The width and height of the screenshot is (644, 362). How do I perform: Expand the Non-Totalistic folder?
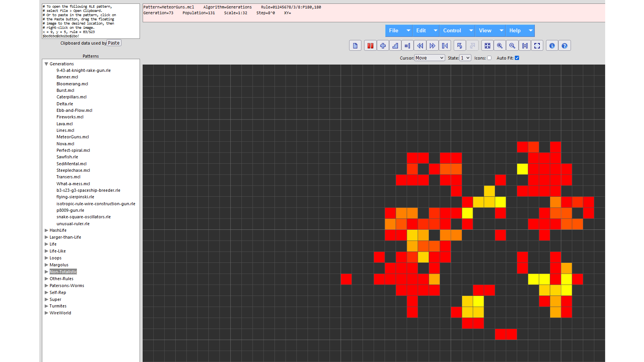tap(46, 272)
